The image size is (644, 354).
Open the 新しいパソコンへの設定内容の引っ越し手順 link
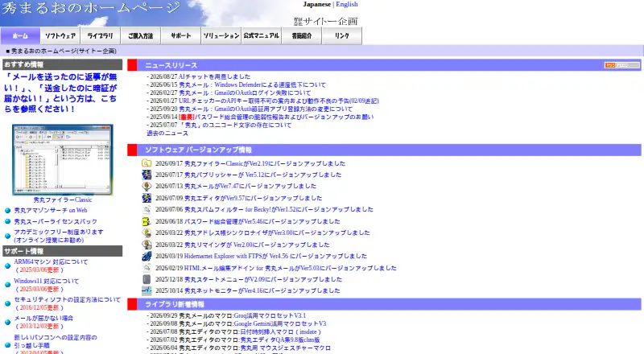coord(56,341)
